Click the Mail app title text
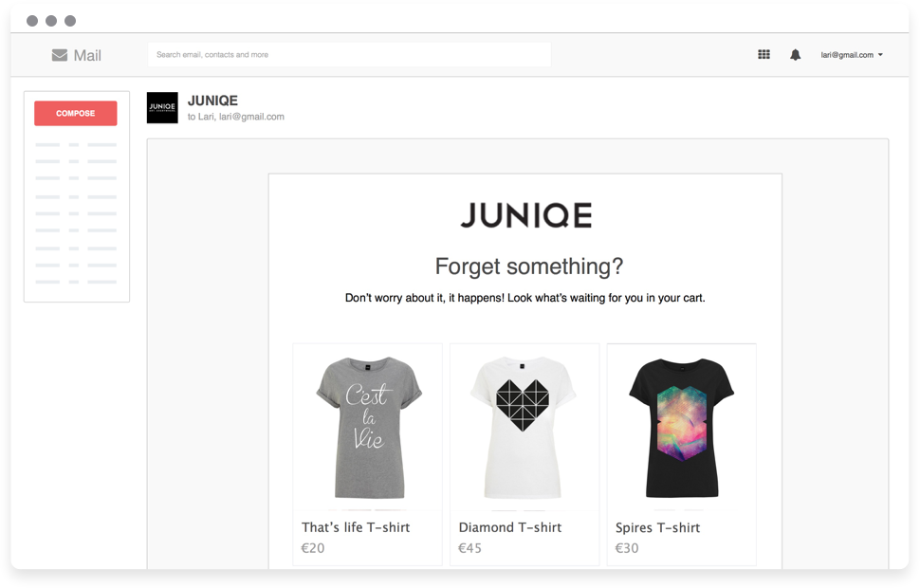Viewport: 920px width, 588px height. point(87,55)
